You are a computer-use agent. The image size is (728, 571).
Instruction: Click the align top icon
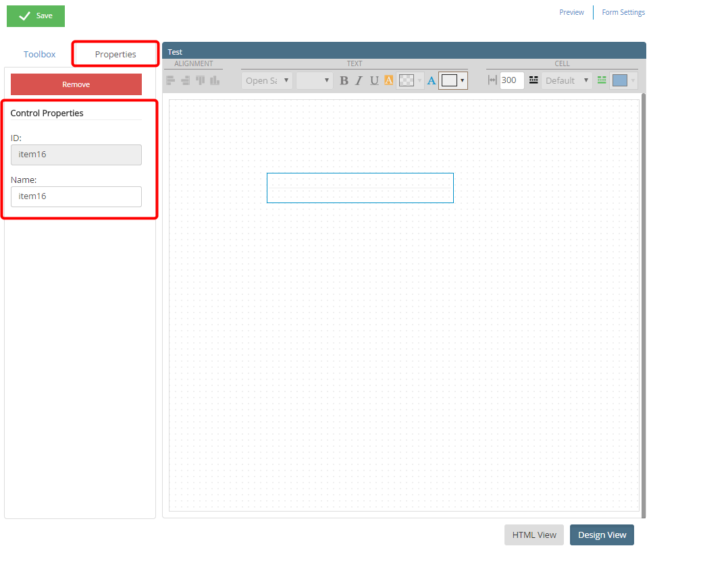point(200,80)
